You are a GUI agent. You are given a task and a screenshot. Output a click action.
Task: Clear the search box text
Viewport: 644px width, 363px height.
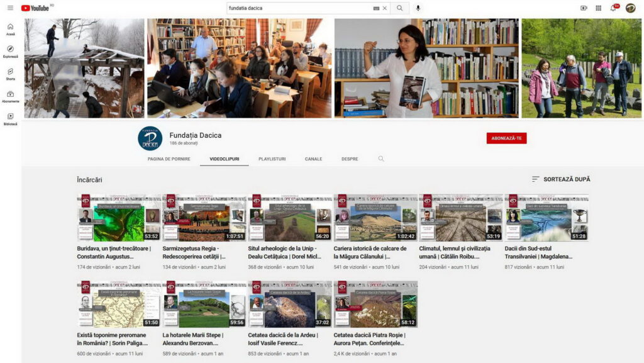pyautogui.click(x=384, y=8)
